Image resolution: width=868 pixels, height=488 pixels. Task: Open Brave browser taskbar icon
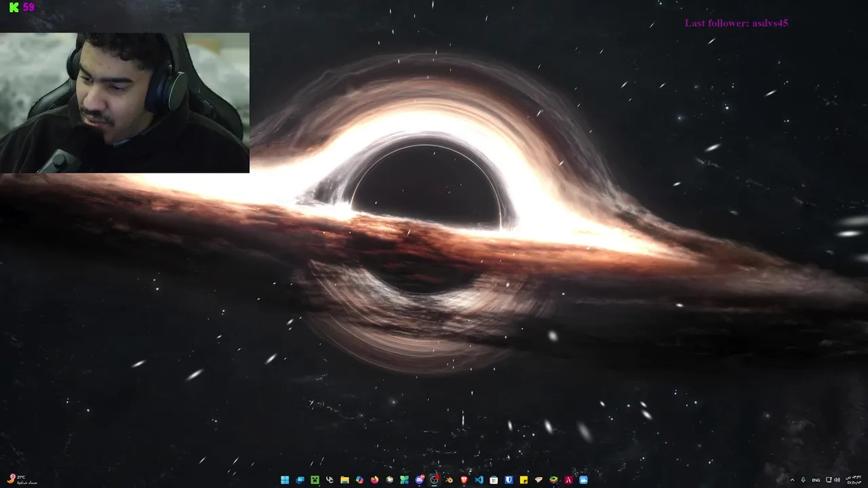[465, 480]
